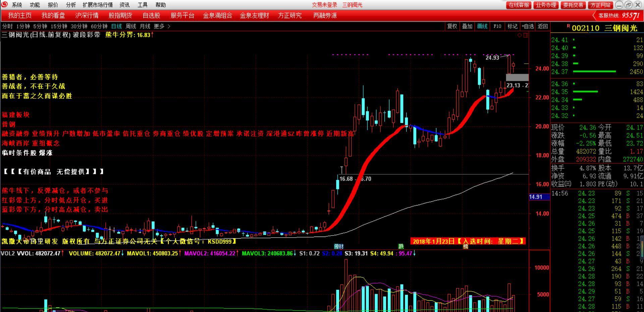Image resolution: width=644 pixels, height=312 pixels.
Task: Open 金泉友理财 tab
Action: click(254, 15)
